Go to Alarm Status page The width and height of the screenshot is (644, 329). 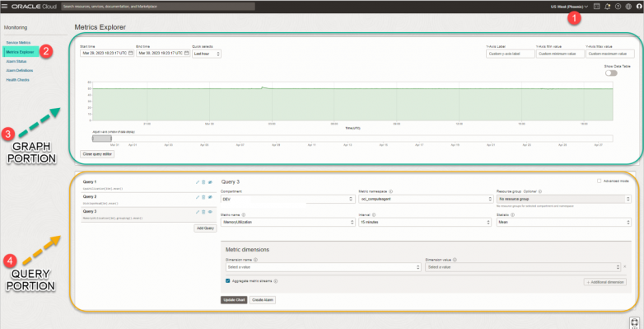click(x=16, y=62)
